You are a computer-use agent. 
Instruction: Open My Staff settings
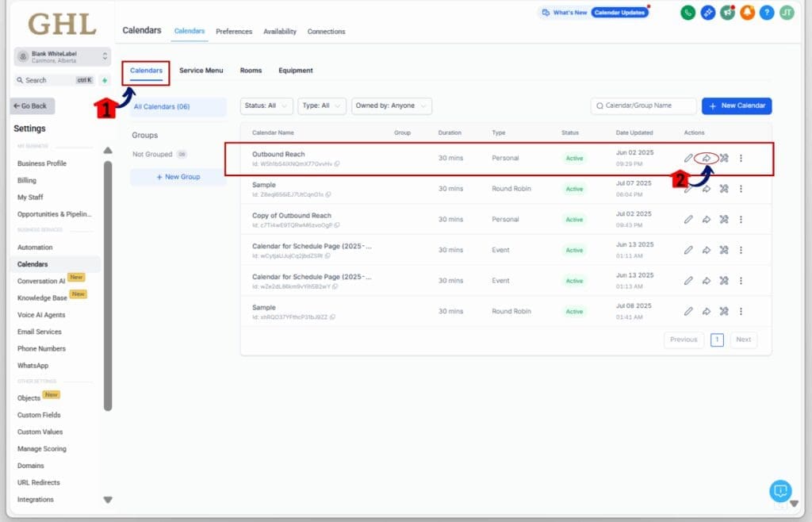[30, 198]
